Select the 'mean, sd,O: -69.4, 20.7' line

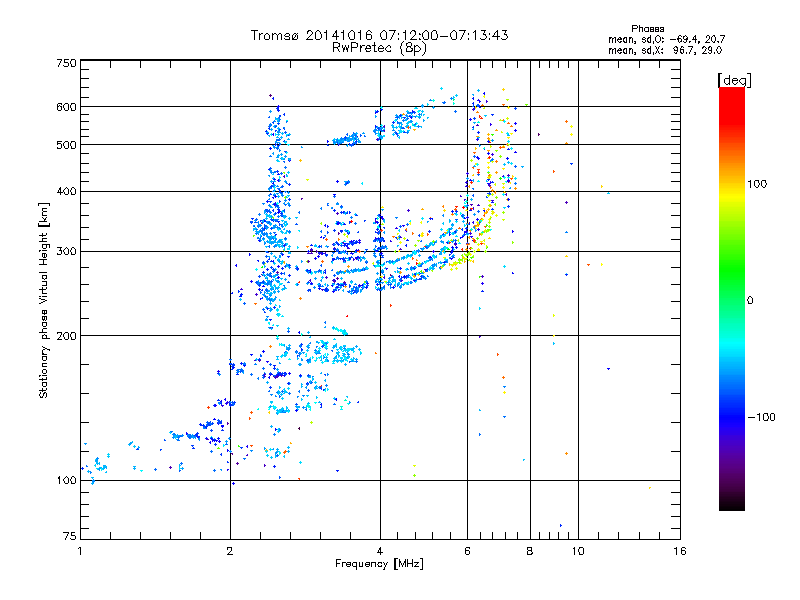(666, 39)
